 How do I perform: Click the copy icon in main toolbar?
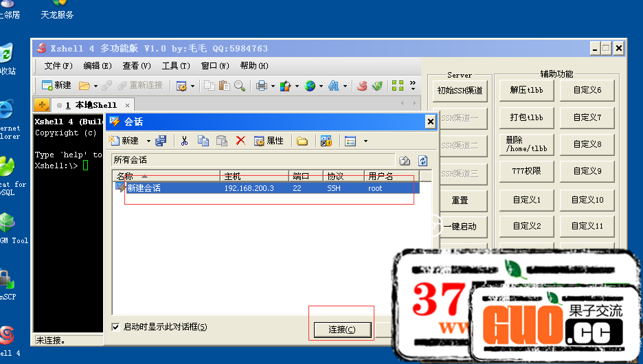pyautogui.click(x=209, y=86)
